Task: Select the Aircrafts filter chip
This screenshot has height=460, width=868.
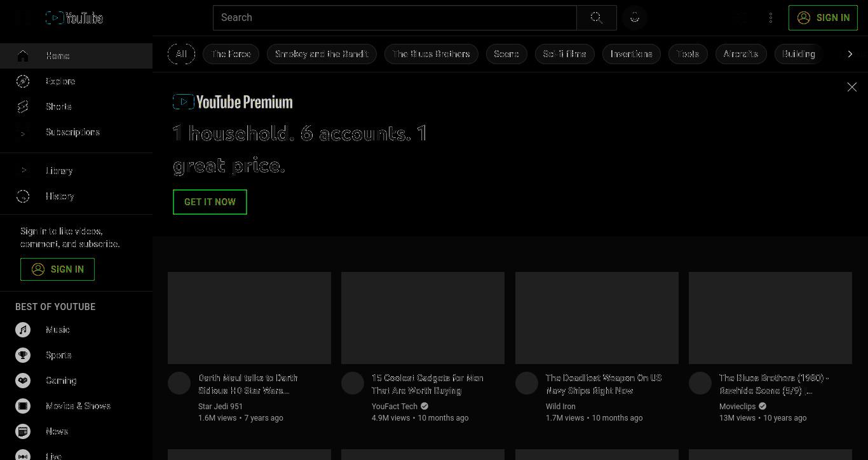Action: pos(741,54)
